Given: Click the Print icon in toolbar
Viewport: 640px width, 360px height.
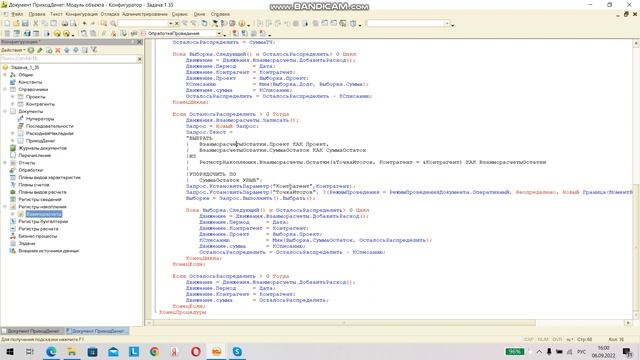Looking at the screenshot, I should click(64, 24).
